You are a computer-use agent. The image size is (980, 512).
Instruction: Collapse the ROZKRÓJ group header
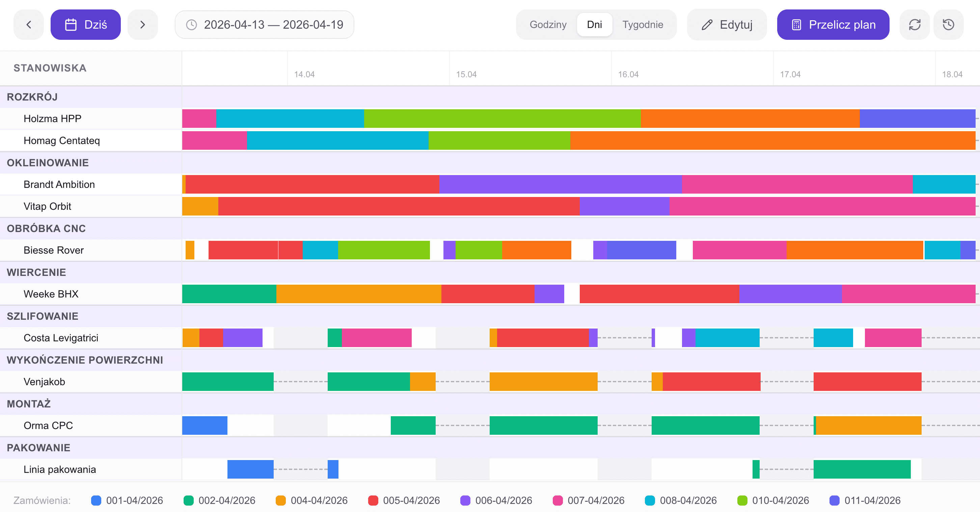[x=32, y=97]
